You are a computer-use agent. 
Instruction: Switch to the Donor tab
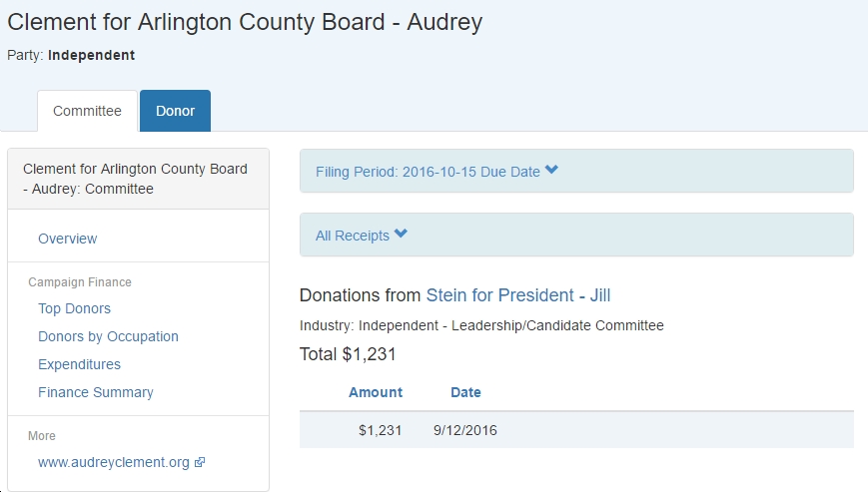[x=175, y=111]
